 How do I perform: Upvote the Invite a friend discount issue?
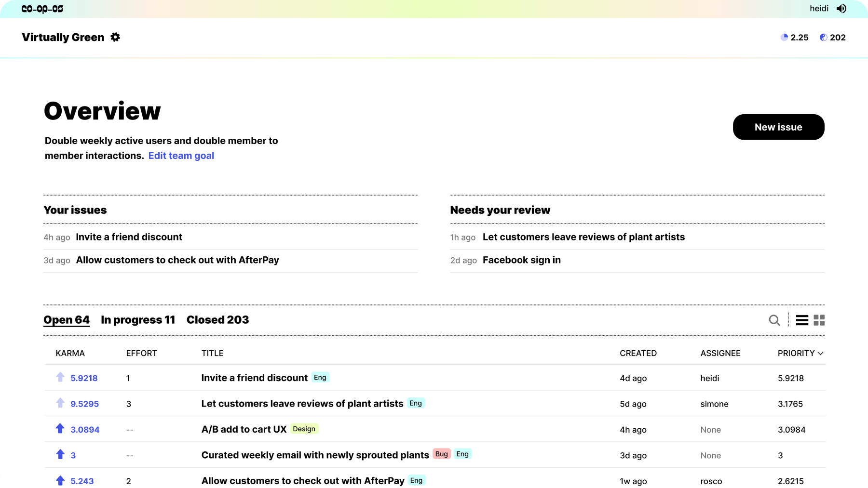pyautogui.click(x=59, y=377)
